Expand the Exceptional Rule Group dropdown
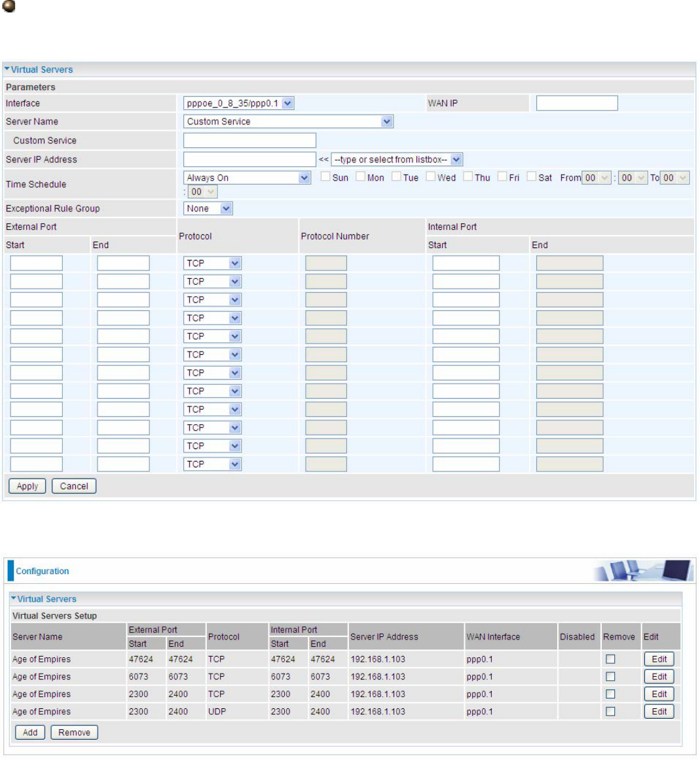700x760 pixels. [208, 208]
